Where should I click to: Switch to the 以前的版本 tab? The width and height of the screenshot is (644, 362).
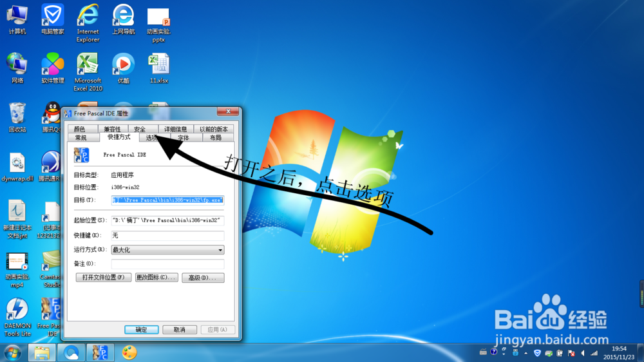pyautogui.click(x=214, y=129)
